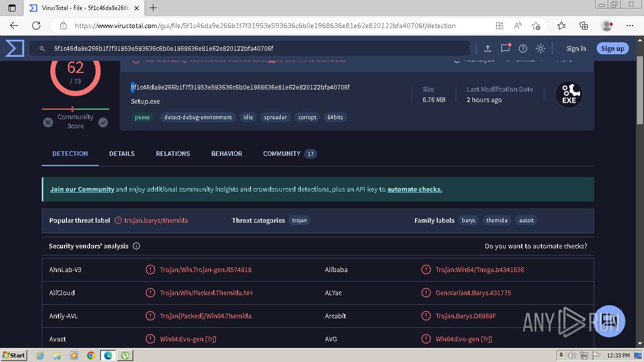This screenshot has width=644, height=362.
Task: Click the browser back arrow
Action: tap(14, 26)
